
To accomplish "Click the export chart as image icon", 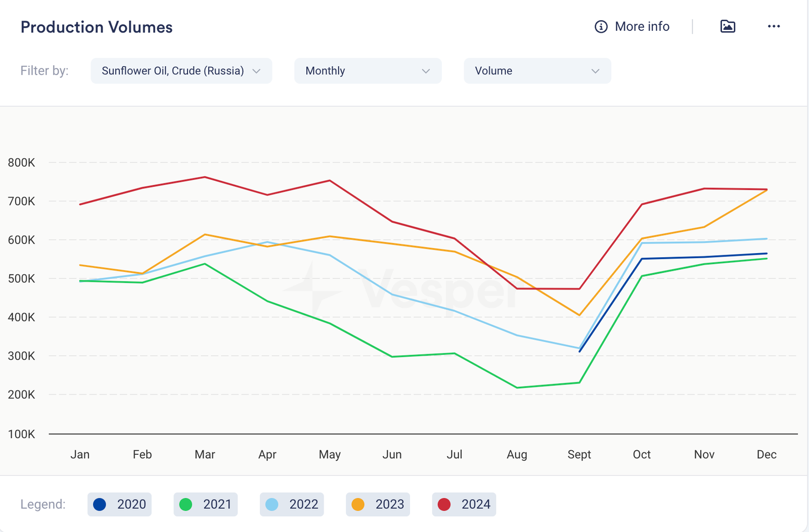I will pos(728,26).
